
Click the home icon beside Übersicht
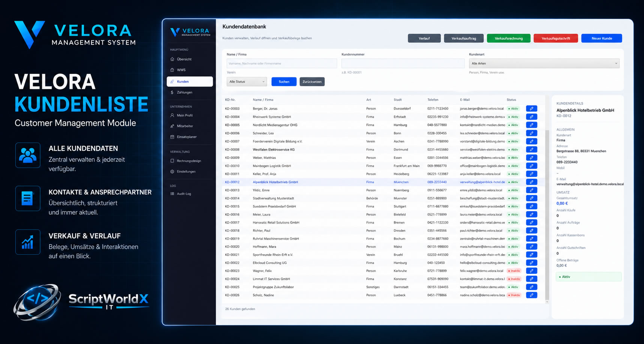coord(172,59)
